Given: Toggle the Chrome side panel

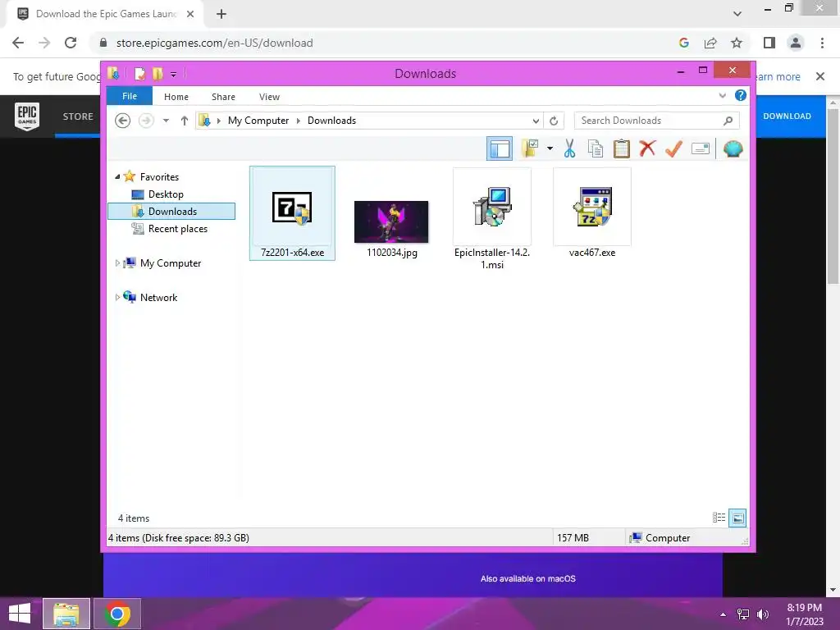Looking at the screenshot, I should (x=769, y=43).
